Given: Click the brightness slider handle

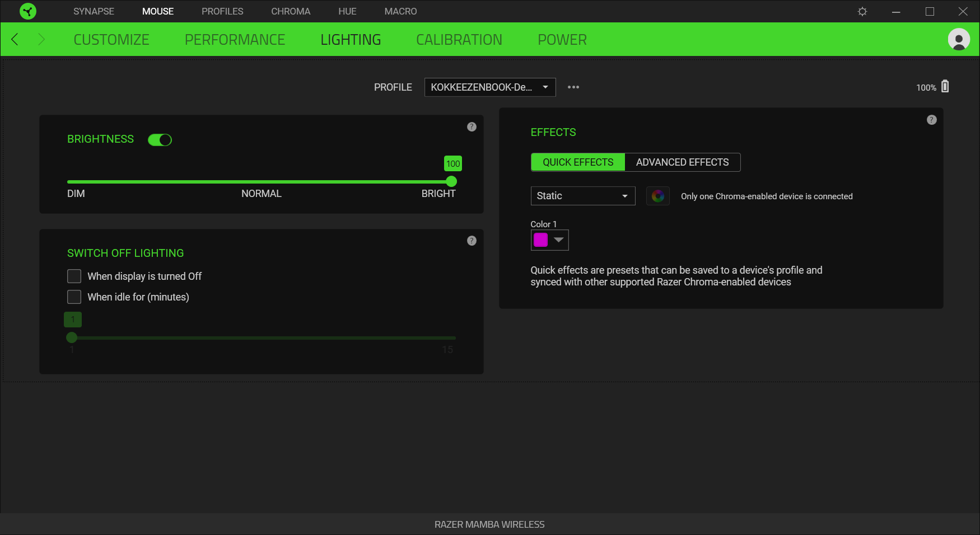Looking at the screenshot, I should pyautogui.click(x=451, y=181).
